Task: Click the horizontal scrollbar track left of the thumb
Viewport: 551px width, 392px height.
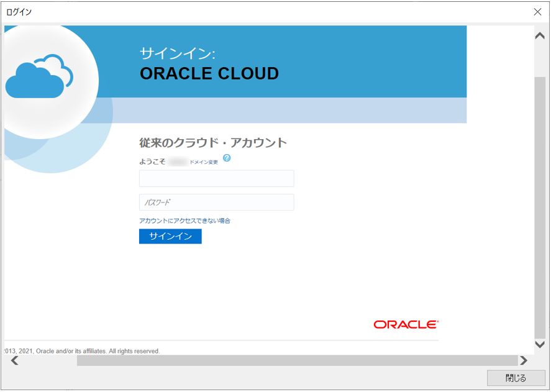Action: pyautogui.click(x=48, y=360)
